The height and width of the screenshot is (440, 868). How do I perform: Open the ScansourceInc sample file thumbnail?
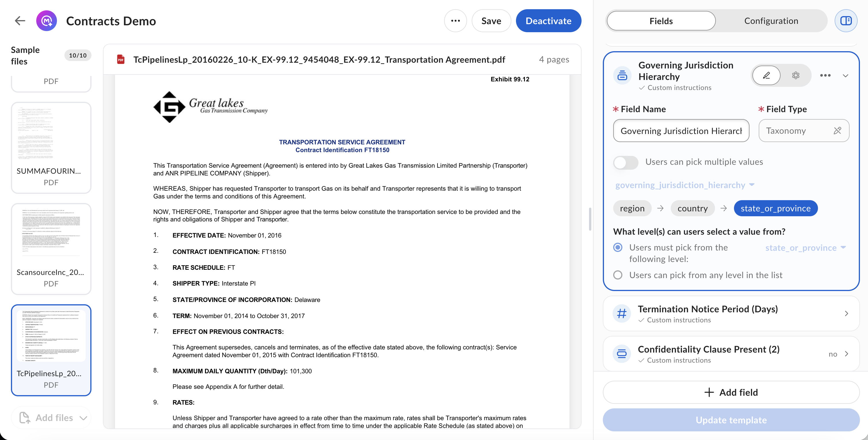click(x=51, y=249)
